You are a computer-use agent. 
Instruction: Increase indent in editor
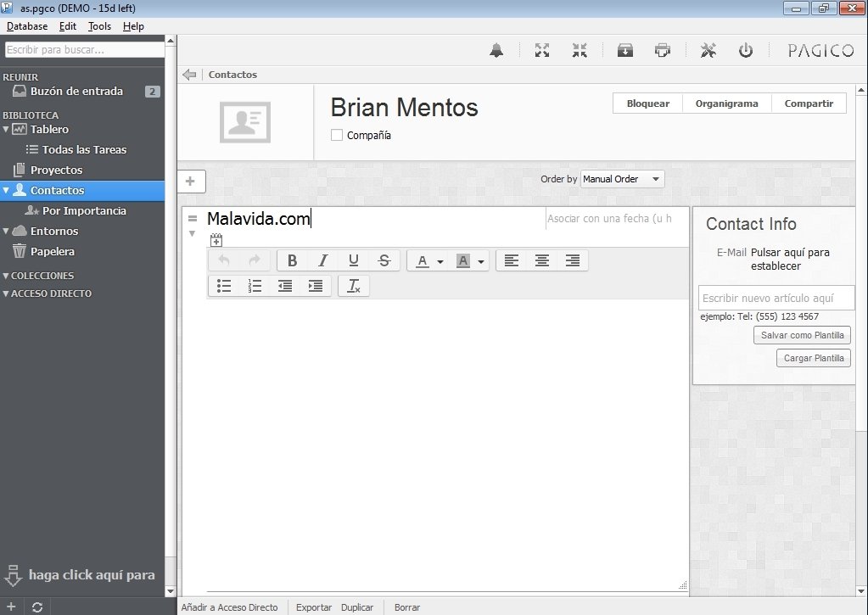pos(316,286)
